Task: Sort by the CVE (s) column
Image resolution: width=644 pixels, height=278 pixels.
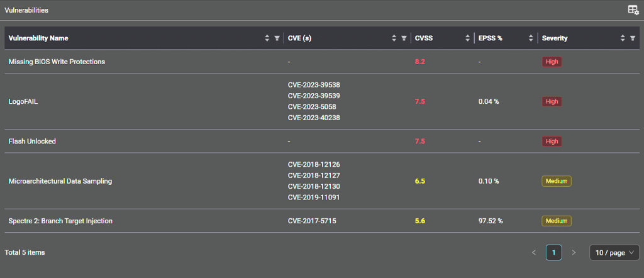Action: (394, 38)
